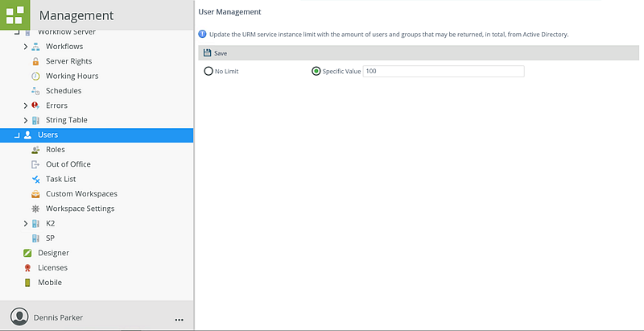Click the blue info icon
This screenshot has width=644, height=331.
point(201,35)
